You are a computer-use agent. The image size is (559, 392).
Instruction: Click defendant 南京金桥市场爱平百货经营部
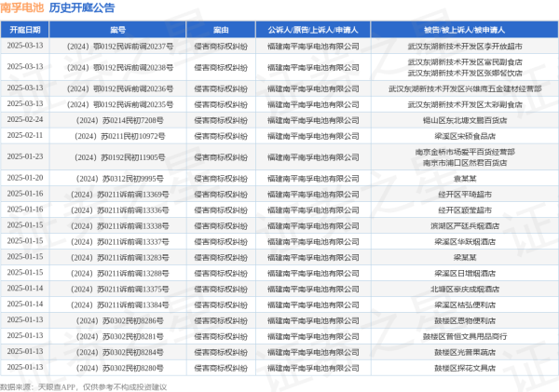(465, 152)
